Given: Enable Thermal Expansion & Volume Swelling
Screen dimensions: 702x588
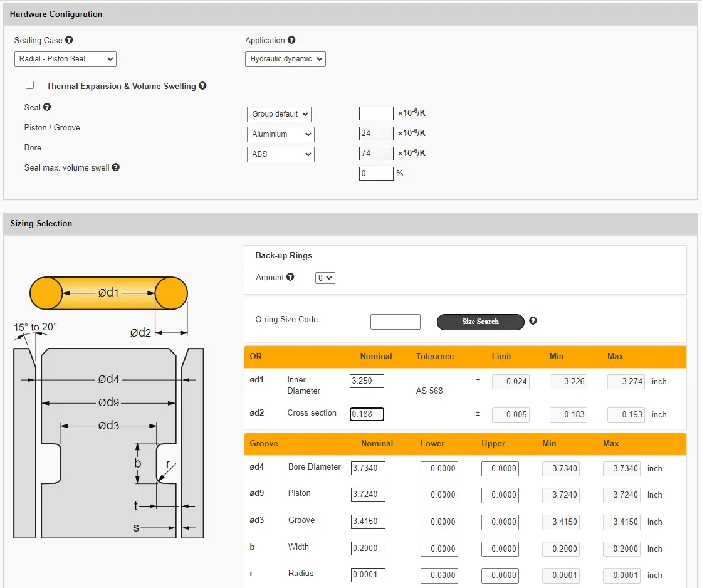Looking at the screenshot, I should (29, 84).
